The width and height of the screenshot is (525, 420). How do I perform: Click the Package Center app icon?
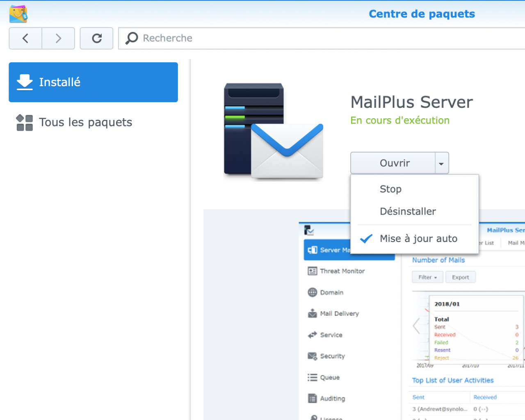coord(18,13)
